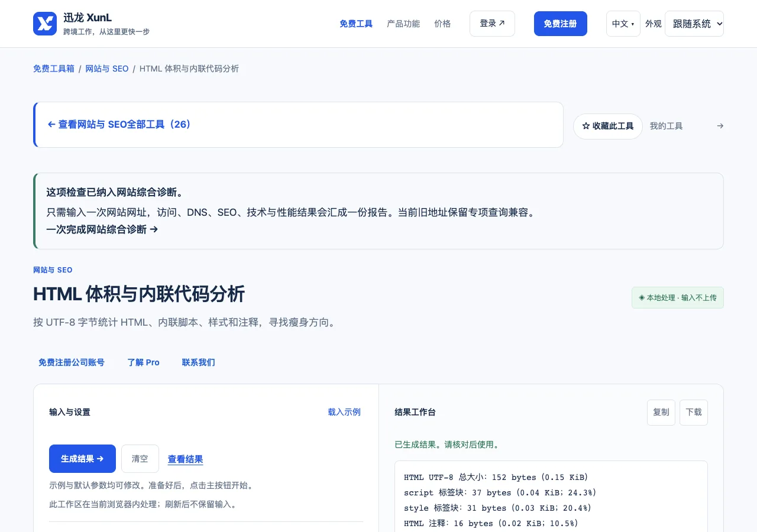This screenshot has width=757, height=532.
Task: Click the 收藏此工具 button
Action: (x=608, y=126)
